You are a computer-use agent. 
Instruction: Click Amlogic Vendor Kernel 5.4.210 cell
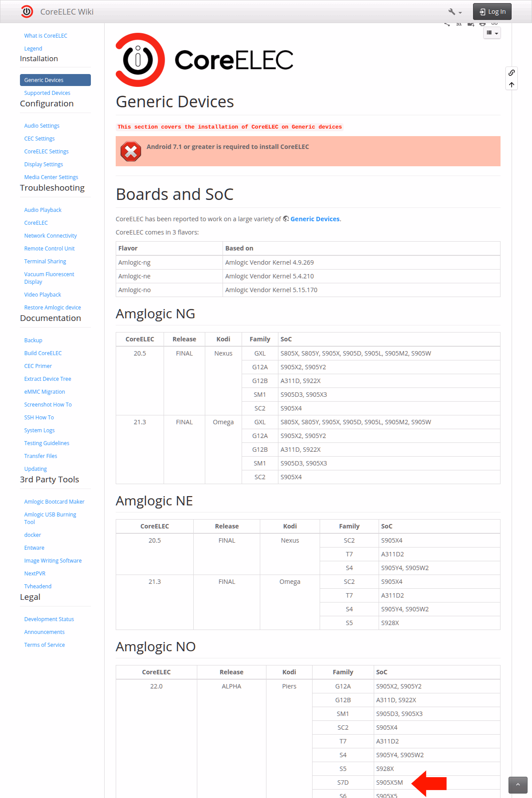point(361,276)
